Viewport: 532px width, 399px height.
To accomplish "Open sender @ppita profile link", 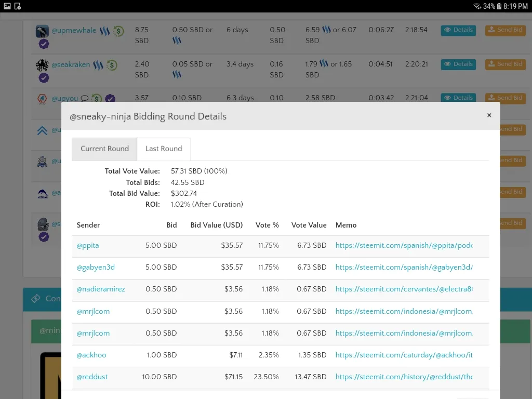I will (87, 246).
